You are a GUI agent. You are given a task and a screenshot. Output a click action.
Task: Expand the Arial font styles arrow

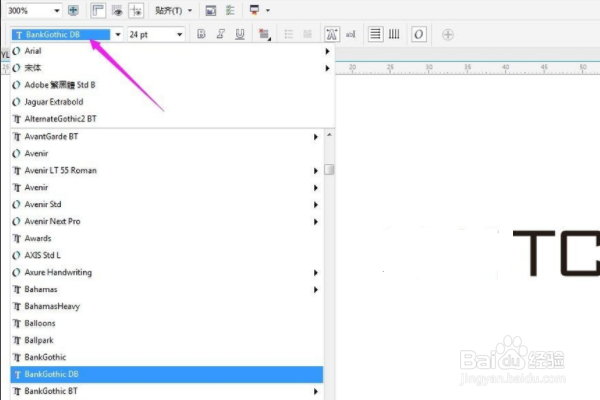[x=327, y=51]
